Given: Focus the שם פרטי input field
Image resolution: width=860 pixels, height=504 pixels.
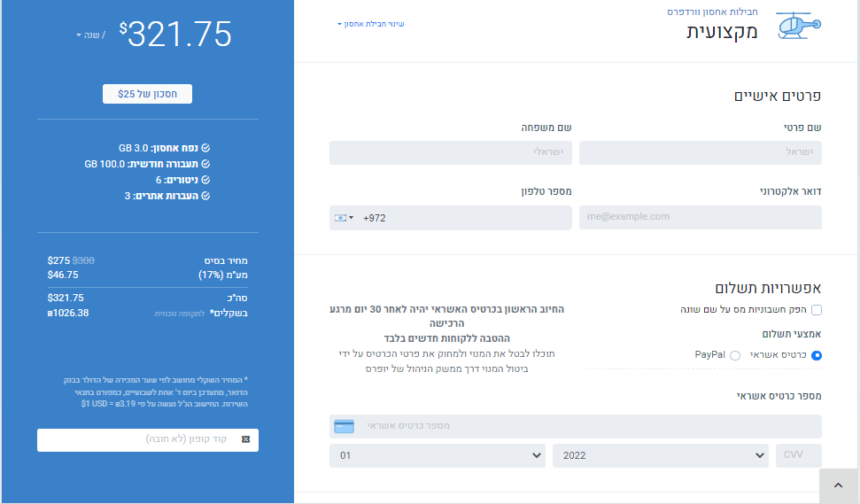Looking at the screenshot, I should (x=701, y=152).
